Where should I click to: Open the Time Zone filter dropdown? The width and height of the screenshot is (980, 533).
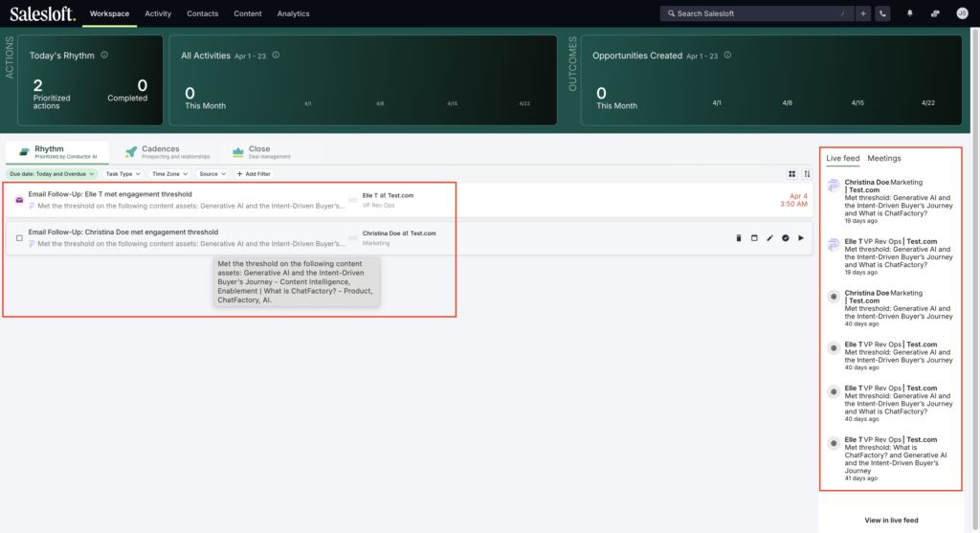(x=169, y=174)
